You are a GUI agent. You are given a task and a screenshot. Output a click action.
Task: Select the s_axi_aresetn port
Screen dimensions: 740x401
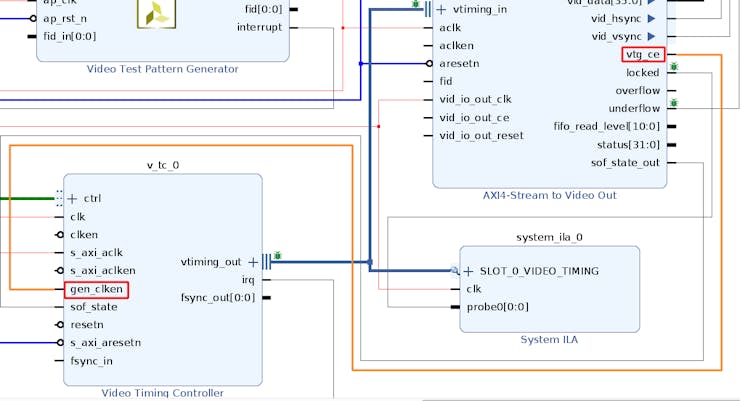tap(106, 343)
